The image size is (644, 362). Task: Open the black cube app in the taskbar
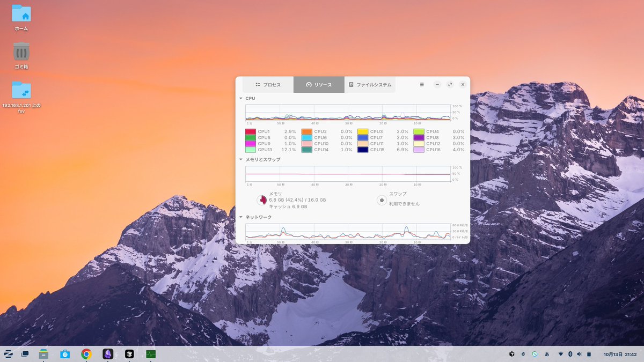[129, 354]
